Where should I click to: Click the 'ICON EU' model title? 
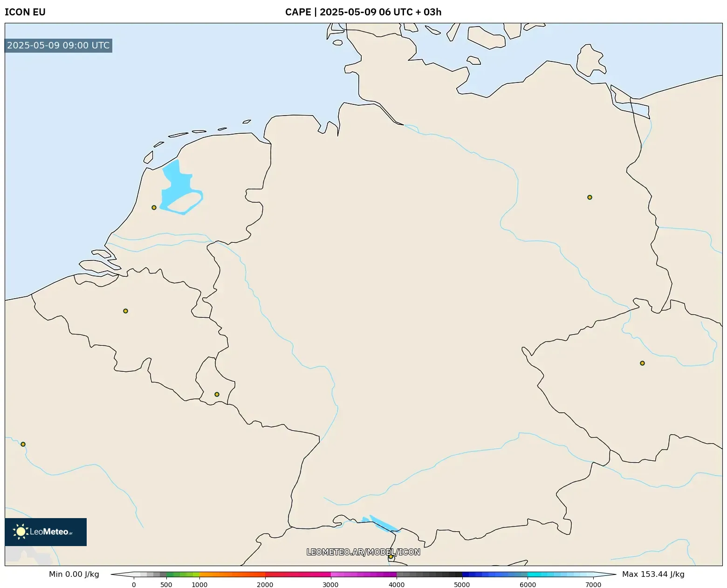(x=25, y=12)
